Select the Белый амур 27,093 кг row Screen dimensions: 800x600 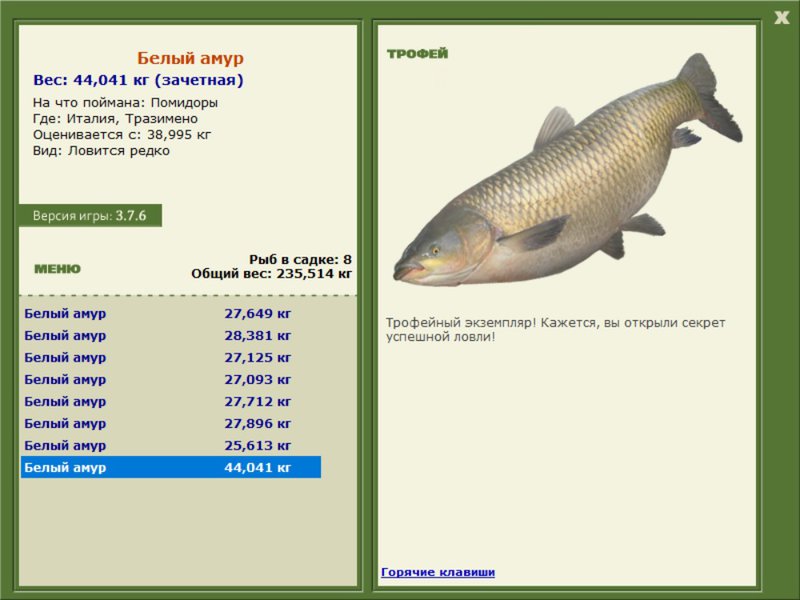pos(170,379)
